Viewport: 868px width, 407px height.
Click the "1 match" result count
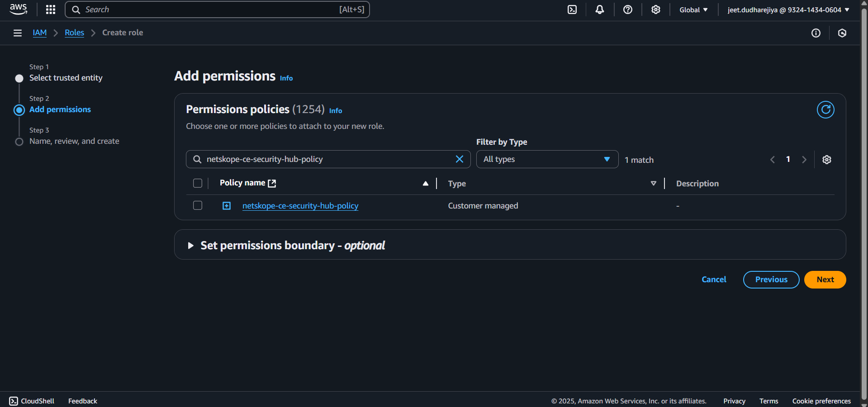tap(639, 160)
